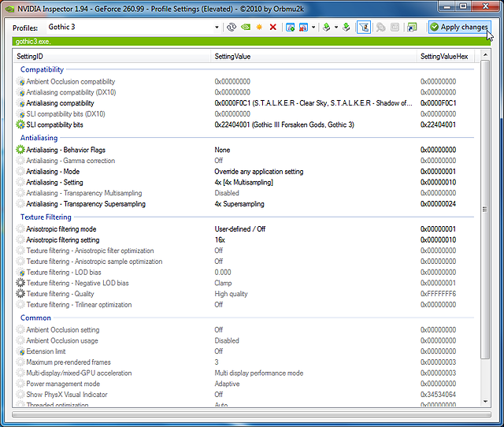Collapse the Compatibility group header

coord(42,69)
